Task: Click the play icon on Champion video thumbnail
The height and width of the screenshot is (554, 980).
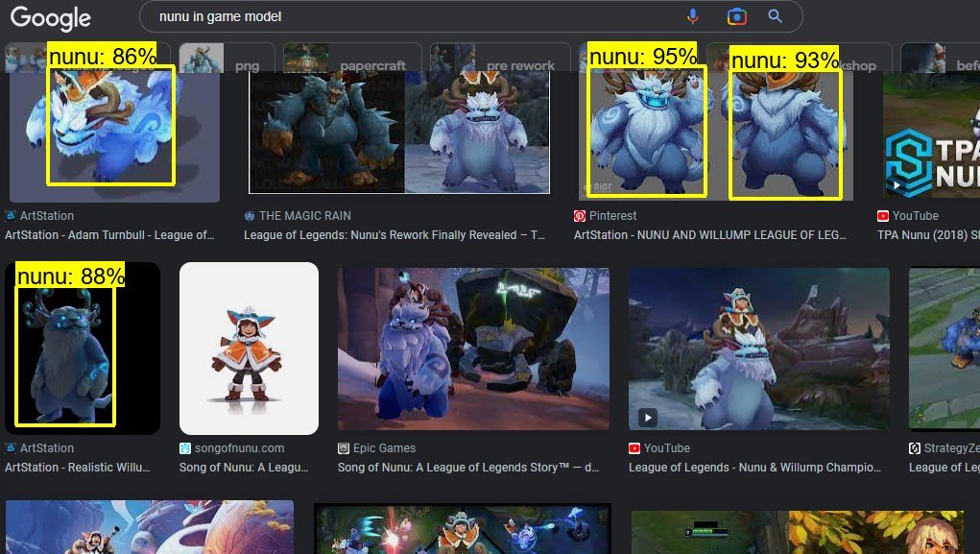Action: [648, 417]
